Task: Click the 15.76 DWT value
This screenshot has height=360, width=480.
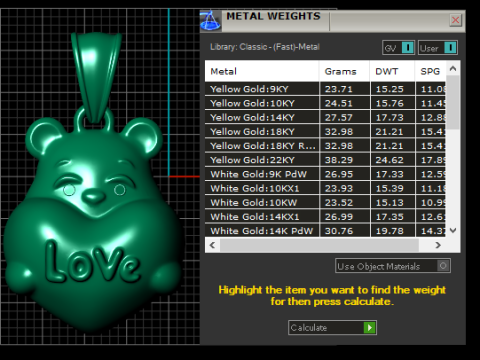Action: 389,103
